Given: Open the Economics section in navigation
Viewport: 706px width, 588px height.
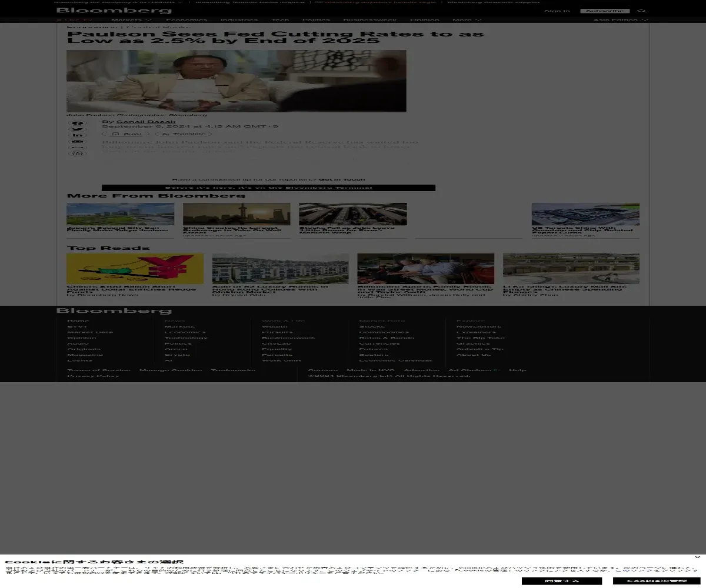Looking at the screenshot, I should click(187, 20).
